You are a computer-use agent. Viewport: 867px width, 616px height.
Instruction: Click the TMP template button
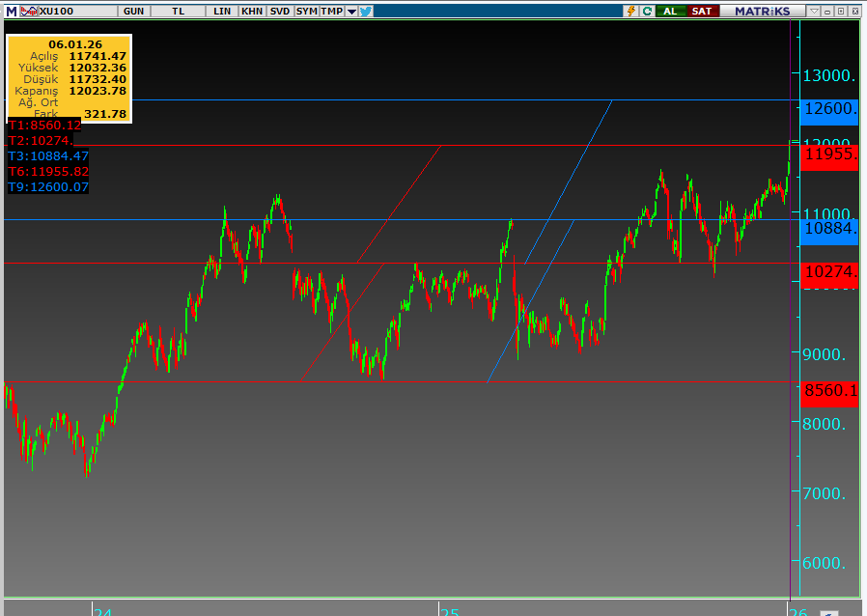[x=332, y=11]
